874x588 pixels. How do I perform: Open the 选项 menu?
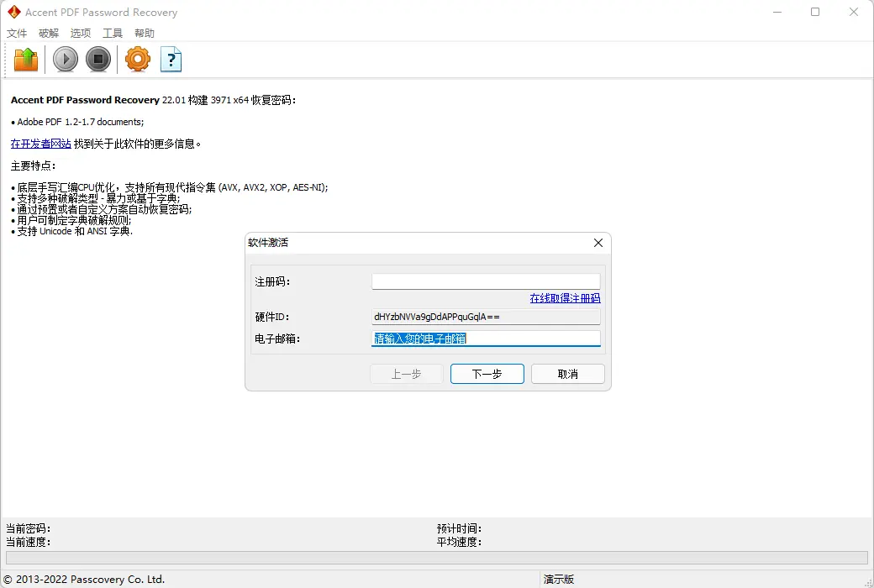click(x=81, y=34)
